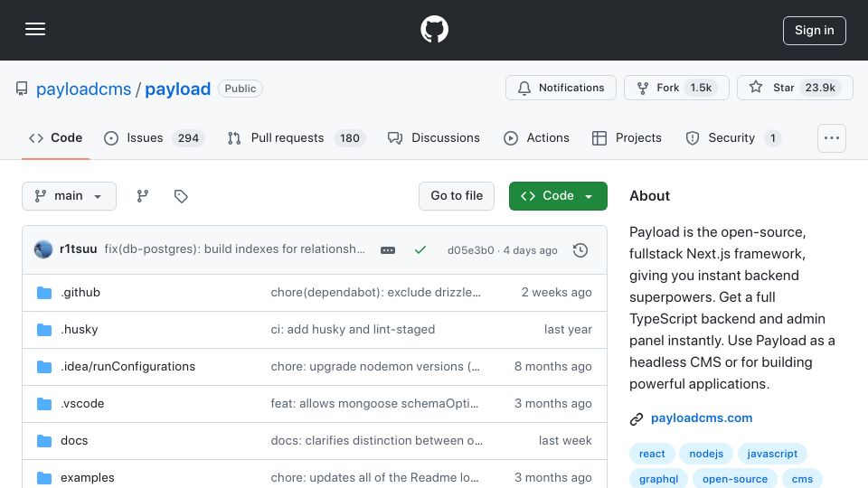Expand the main branch selector dropdown
Image resolution: width=868 pixels, height=488 pixels.
[70, 196]
